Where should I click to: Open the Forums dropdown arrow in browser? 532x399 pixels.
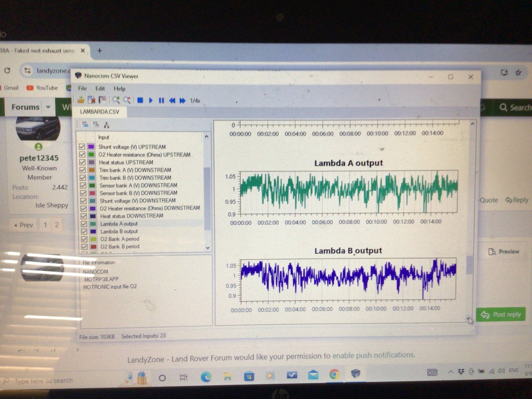point(48,107)
